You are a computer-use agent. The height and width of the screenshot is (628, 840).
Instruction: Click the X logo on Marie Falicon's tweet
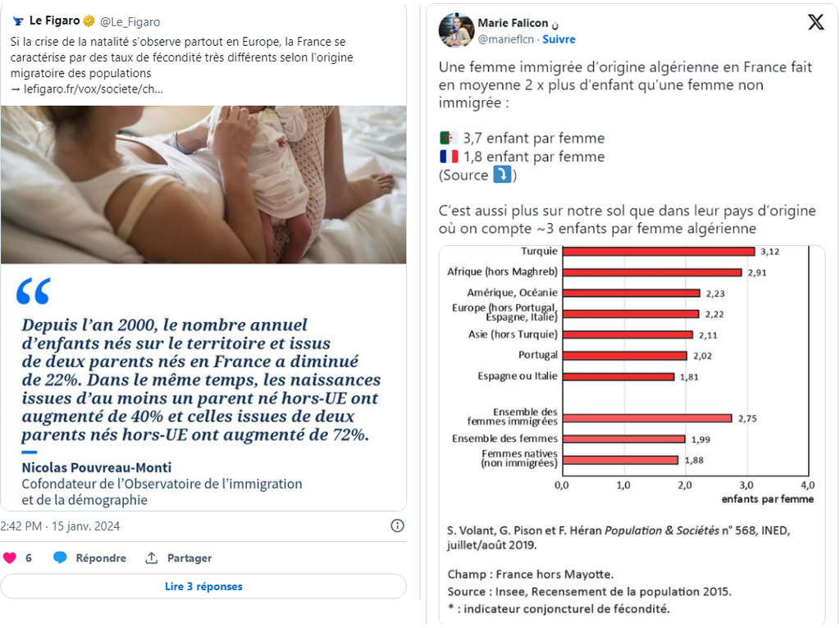(815, 23)
